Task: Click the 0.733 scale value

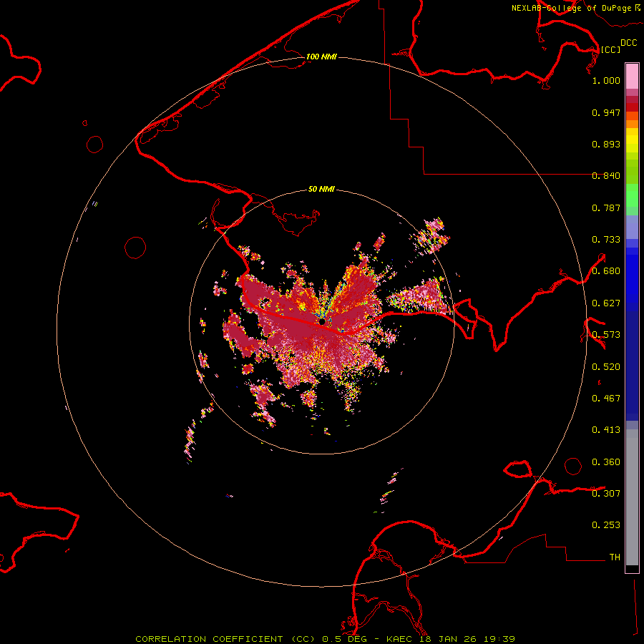Action: [x=606, y=240]
